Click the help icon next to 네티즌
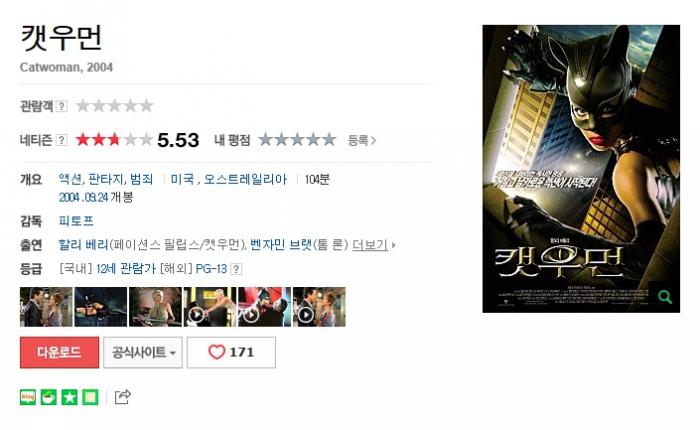This screenshot has width=700, height=430. 62,140
